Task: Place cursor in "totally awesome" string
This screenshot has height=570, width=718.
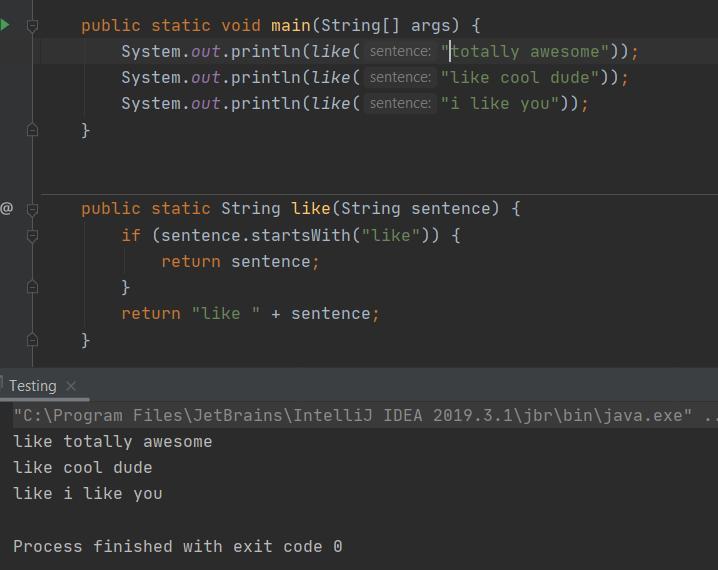Action: coord(525,51)
